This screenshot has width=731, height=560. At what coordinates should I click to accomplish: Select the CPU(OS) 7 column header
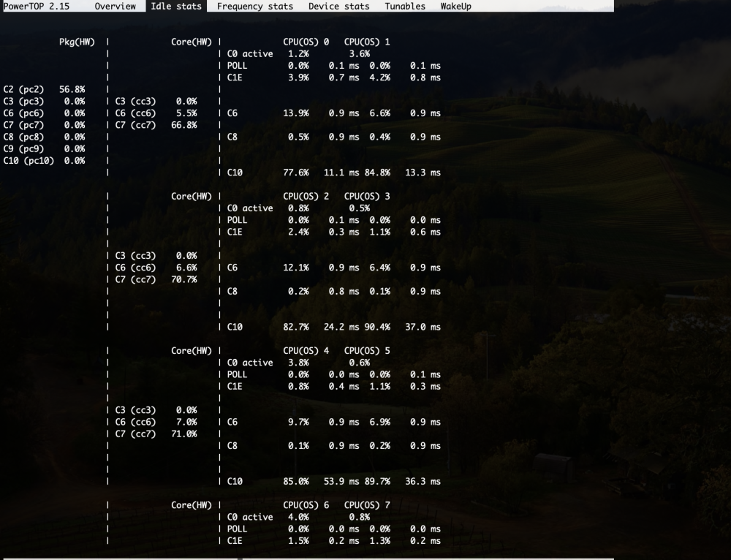[x=368, y=505]
